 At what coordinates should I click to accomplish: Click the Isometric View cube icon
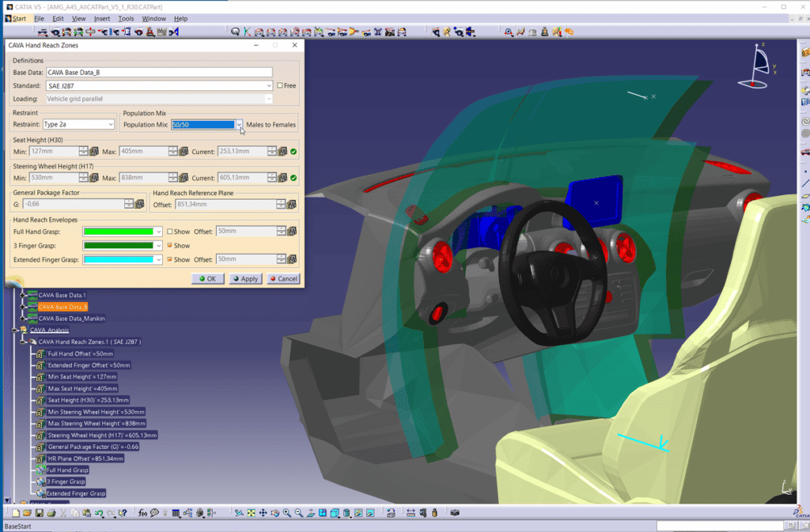tap(335, 513)
